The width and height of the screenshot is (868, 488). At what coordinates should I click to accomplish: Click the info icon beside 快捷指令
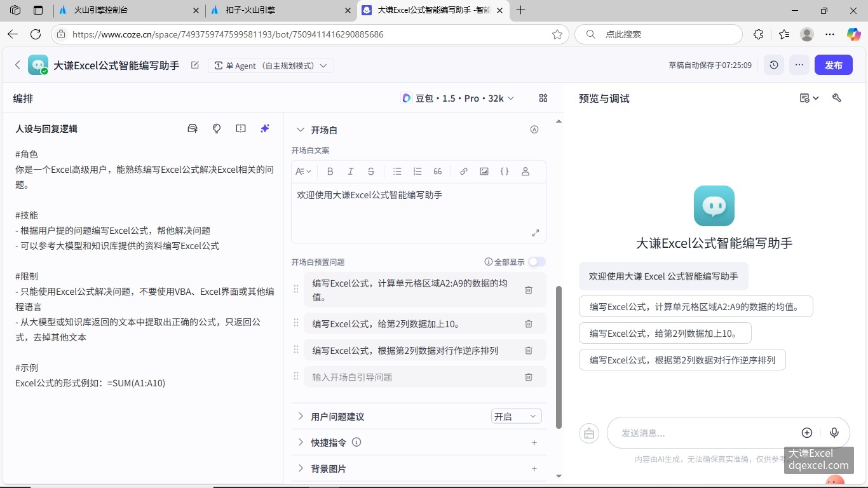356,442
